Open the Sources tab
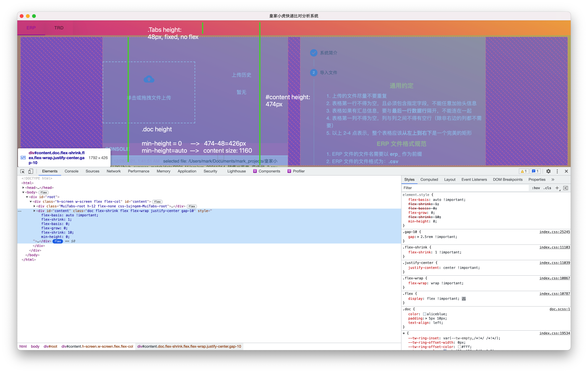Image resolution: width=588 pixels, height=373 pixels. tap(92, 171)
